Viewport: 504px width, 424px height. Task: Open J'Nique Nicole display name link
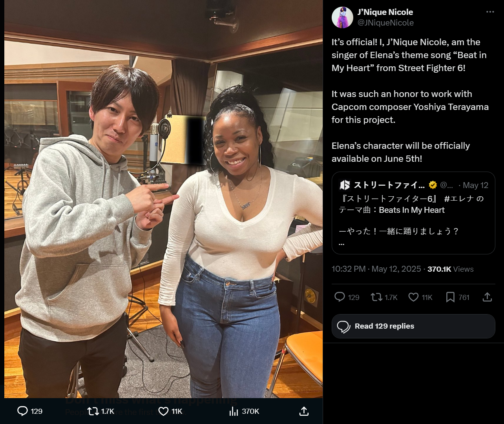tap(385, 12)
